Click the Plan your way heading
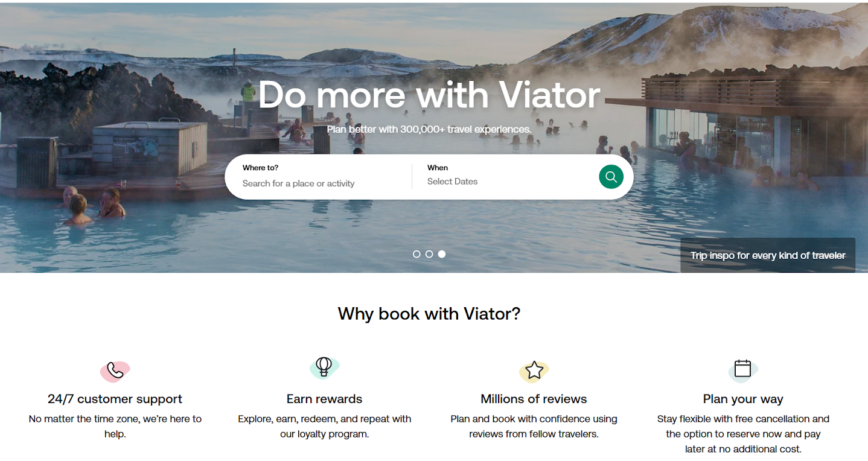868x461 pixels. [x=743, y=399]
